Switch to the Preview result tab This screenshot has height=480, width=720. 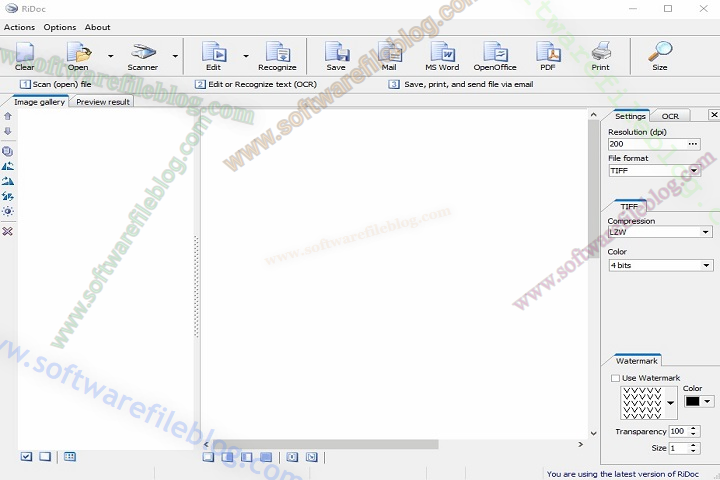click(103, 102)
